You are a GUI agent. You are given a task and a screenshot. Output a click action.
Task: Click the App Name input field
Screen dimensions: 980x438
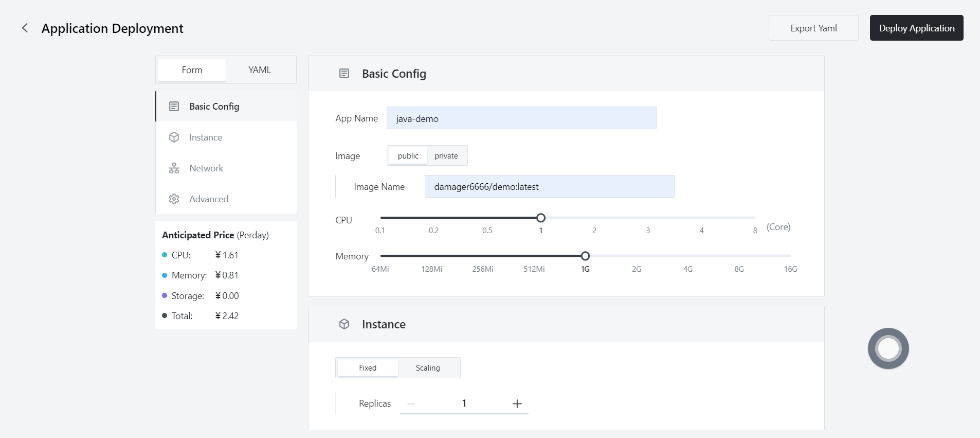pos(521,118)
